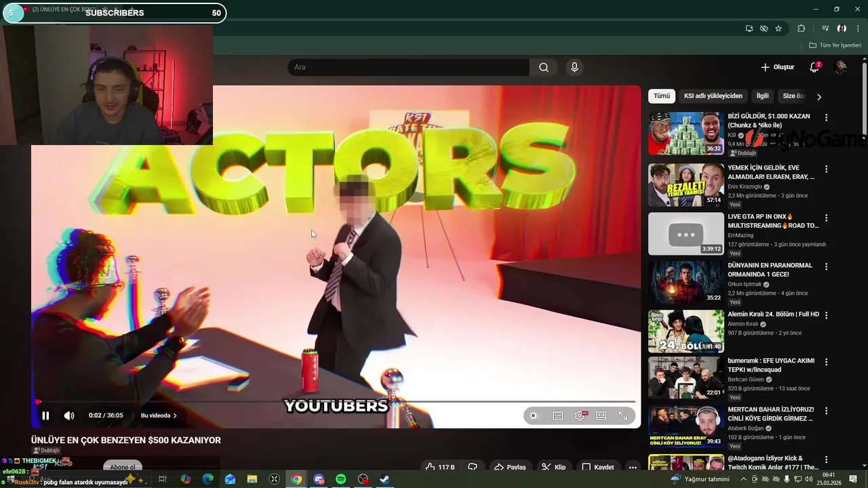Open BİZİ GÜLDÜR $1.000 KAZAN thumbnail
868x488 pixels.
tap(686, 134)
